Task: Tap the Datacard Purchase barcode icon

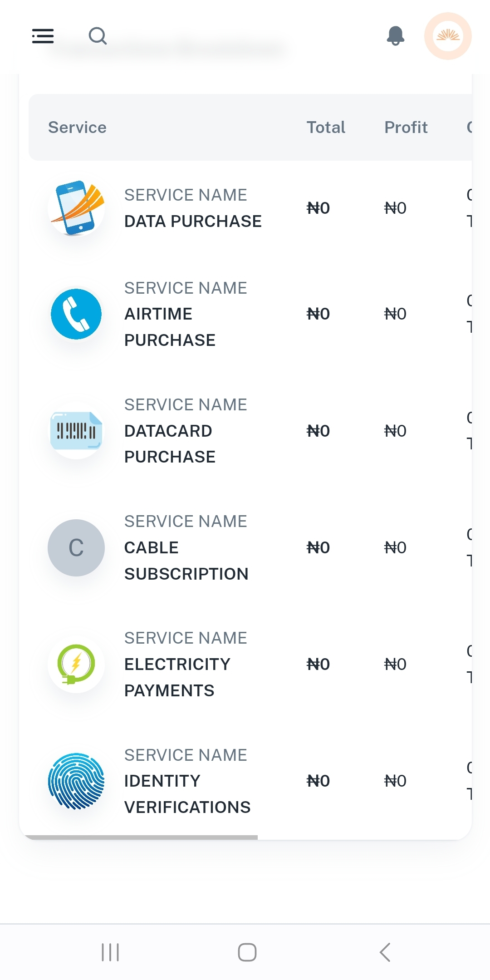Action: (x=76, y=431)
